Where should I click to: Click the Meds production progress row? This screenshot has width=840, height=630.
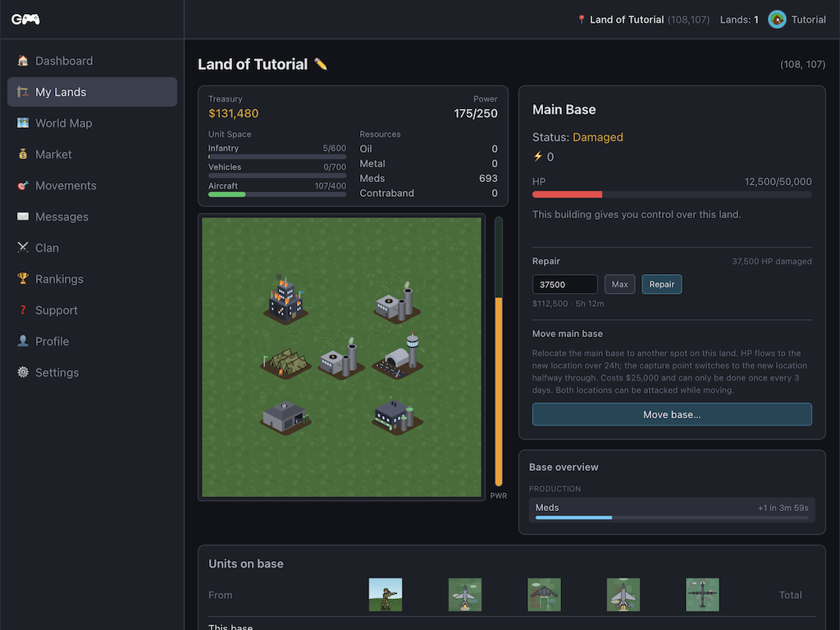672,510
